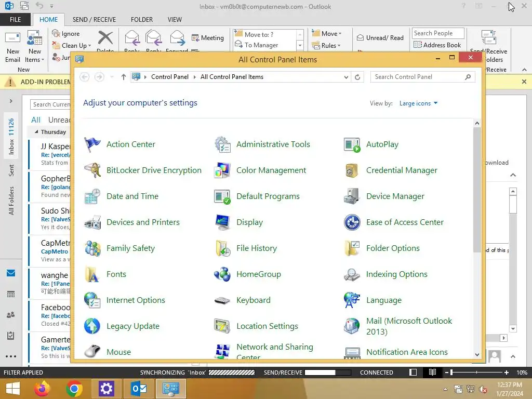Image resolution: width=532 pixels, height=399 pixels.
Task: Open address bar history dropdown in Control Panel
Action: (346, 77)
